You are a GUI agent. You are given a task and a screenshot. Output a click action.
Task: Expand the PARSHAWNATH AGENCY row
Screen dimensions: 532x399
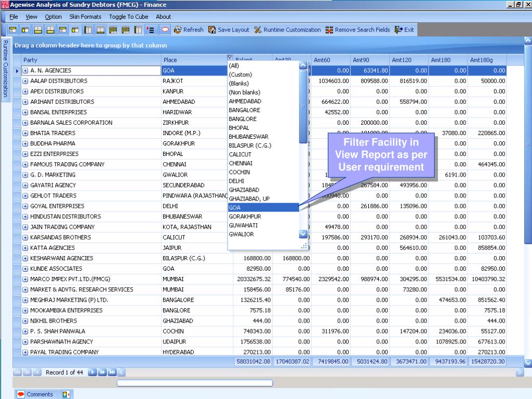tap(25, 342)
